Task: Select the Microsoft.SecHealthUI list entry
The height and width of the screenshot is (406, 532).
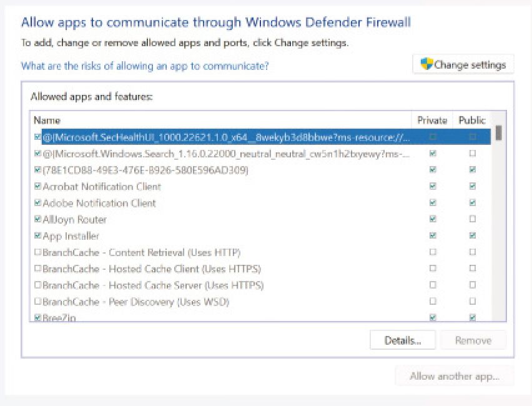Action: tap(226, 137)
